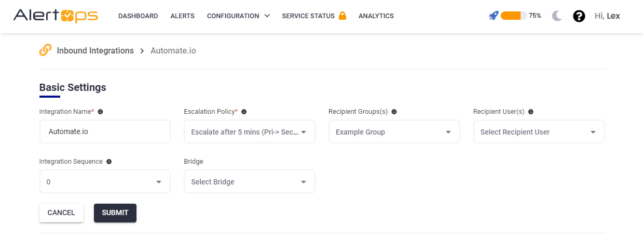Expand the Recipient Groups dropdown
644x239 pixels.
point(394,132)
